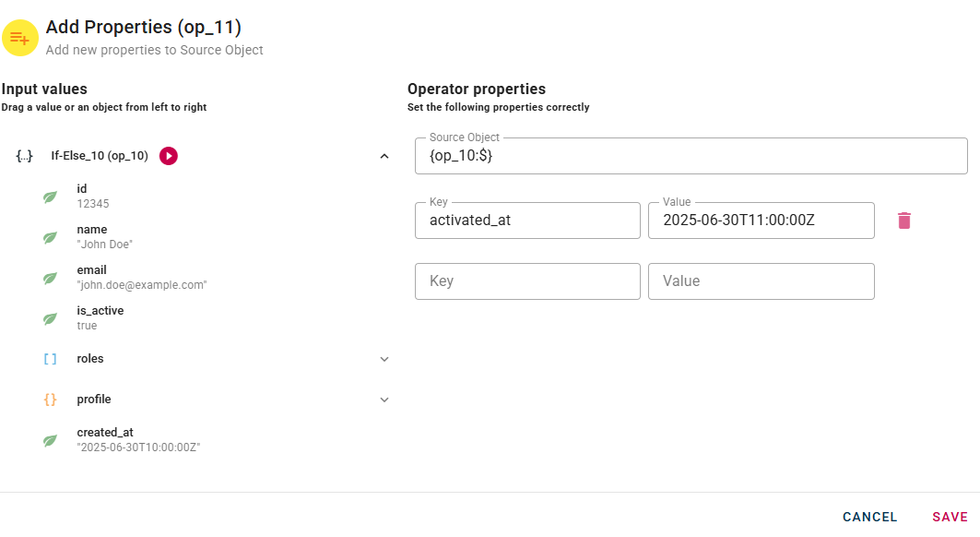Click the leaf icon beside is_active
Screen dimensions: 980x537
tap(51, 318)
